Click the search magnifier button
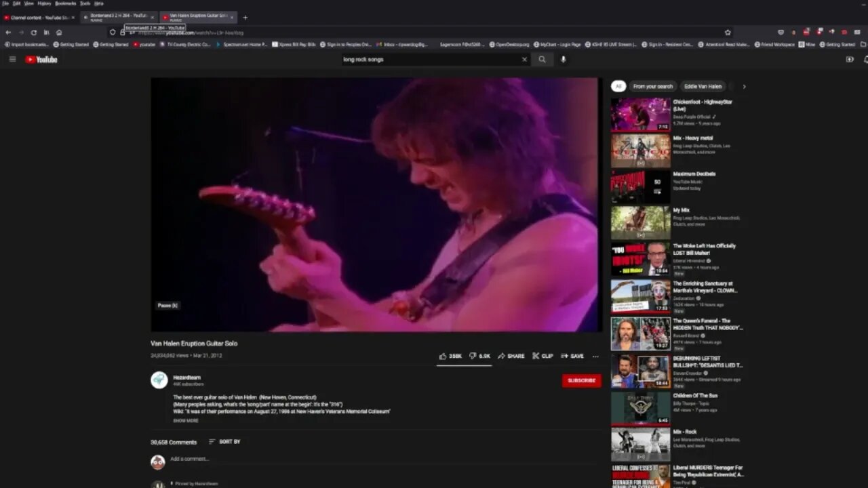The height and width of the screenshot is (488, 868). (542, 60)
